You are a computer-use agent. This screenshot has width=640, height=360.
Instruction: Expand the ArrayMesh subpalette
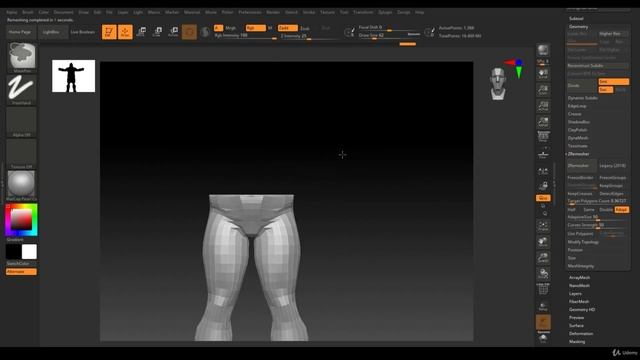tap(579, 278)
